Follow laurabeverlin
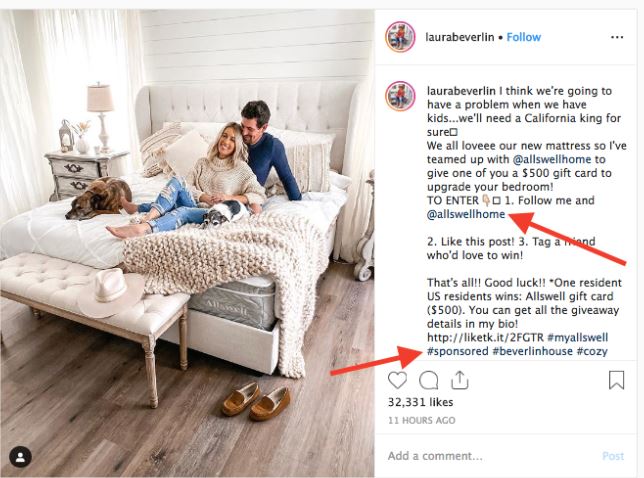The height and width of the screenshot is (478, 644). [524, 37]
